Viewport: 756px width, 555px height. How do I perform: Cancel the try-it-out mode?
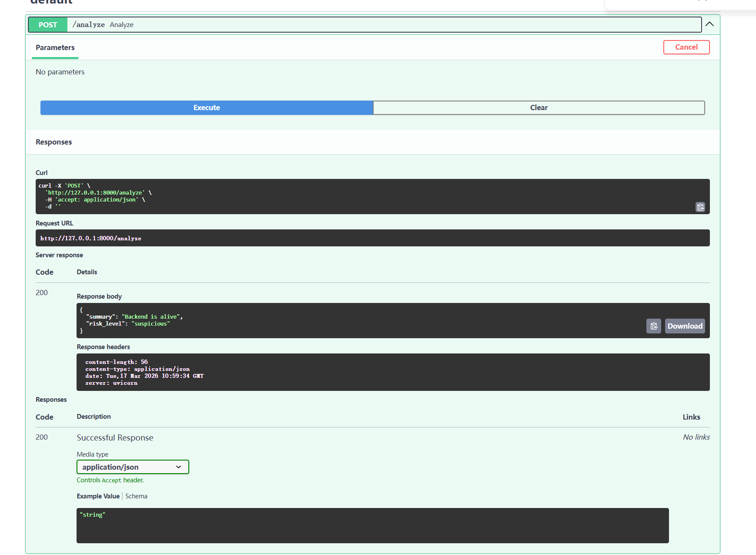pyautogui.click(x=686, y=47)
